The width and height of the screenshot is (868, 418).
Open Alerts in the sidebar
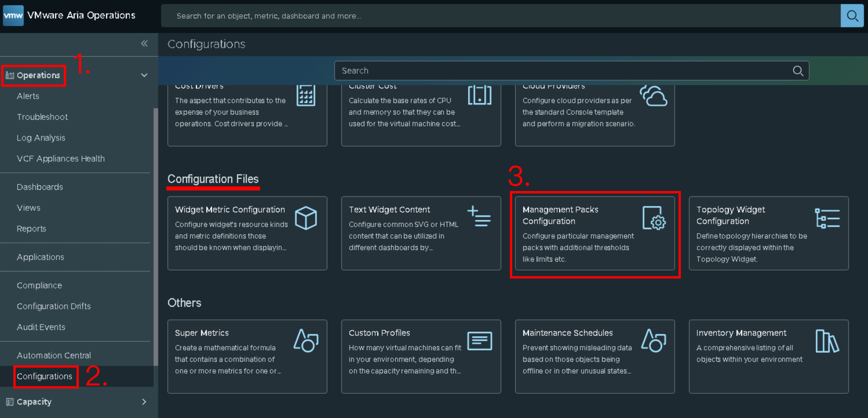coord(28,96)
